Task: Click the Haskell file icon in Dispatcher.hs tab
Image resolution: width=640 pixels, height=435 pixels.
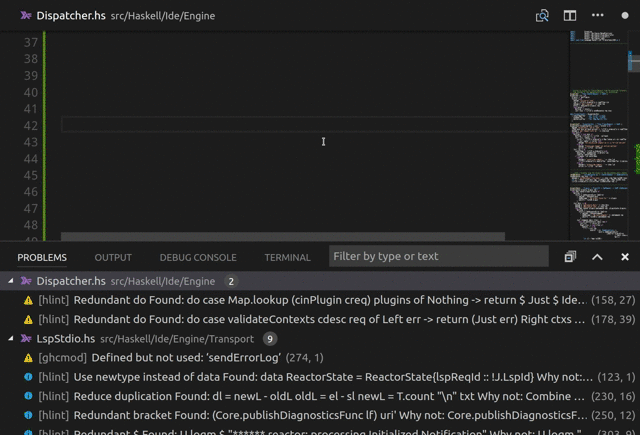Action: [x=25, y=16]
